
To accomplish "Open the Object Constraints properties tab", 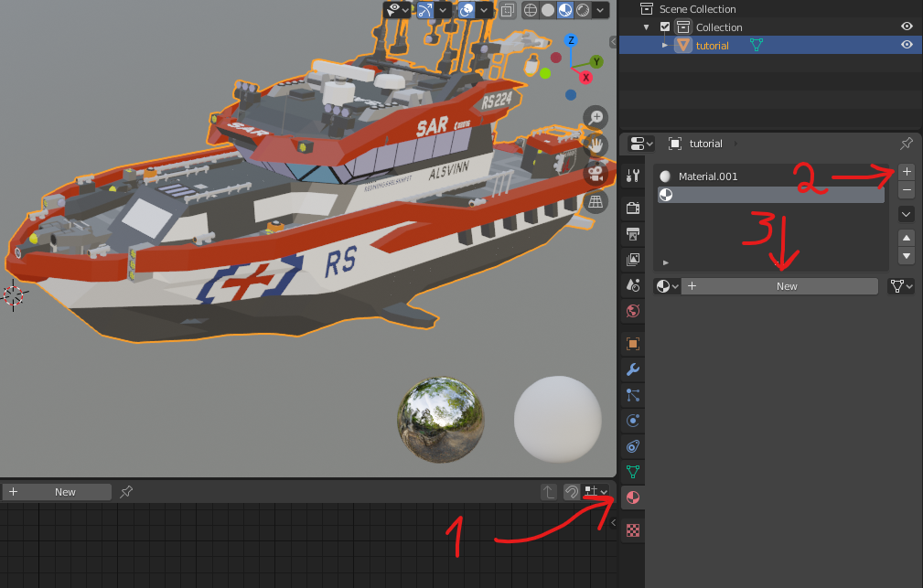I will point(633,446).
